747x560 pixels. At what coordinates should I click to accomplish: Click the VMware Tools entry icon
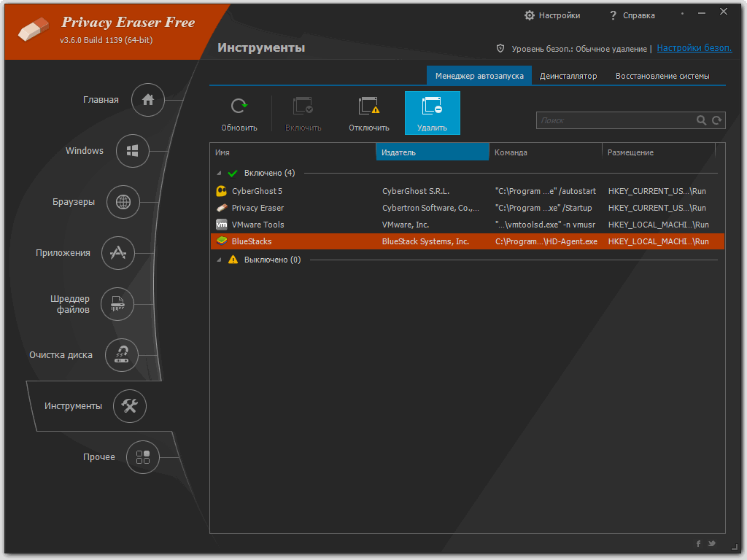(222, 225)
